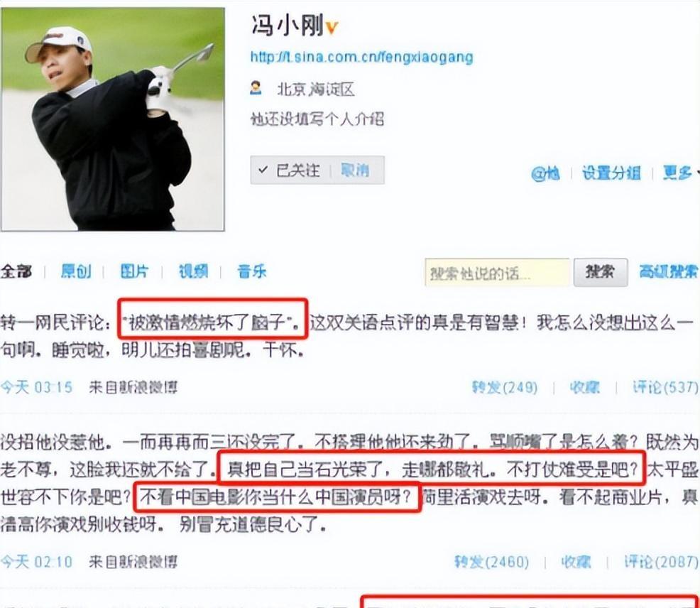Click the 搜索 button

tap(601, 272)
